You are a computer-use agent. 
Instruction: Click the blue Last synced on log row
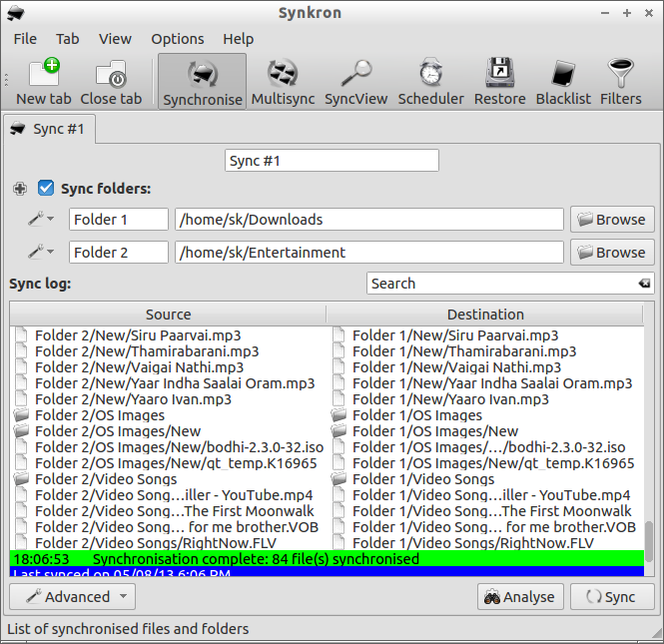point(327,571)
